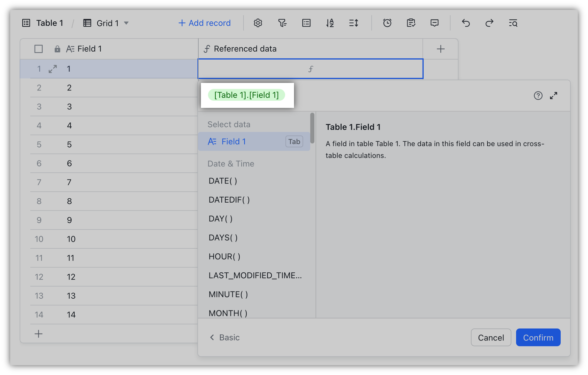Expand record 1 with arrows icon
This screenshot has width=588, height=375.
(53, 69)
